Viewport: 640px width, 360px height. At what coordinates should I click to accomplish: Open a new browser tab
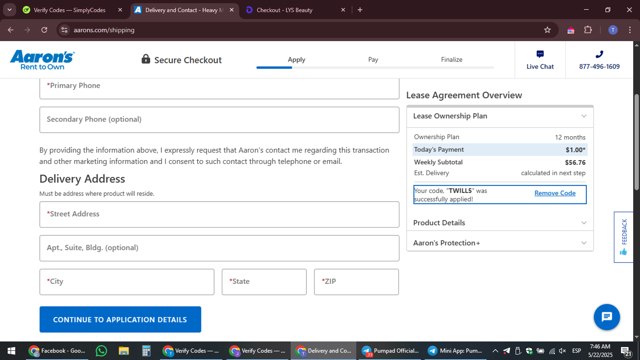click(360, 10)
